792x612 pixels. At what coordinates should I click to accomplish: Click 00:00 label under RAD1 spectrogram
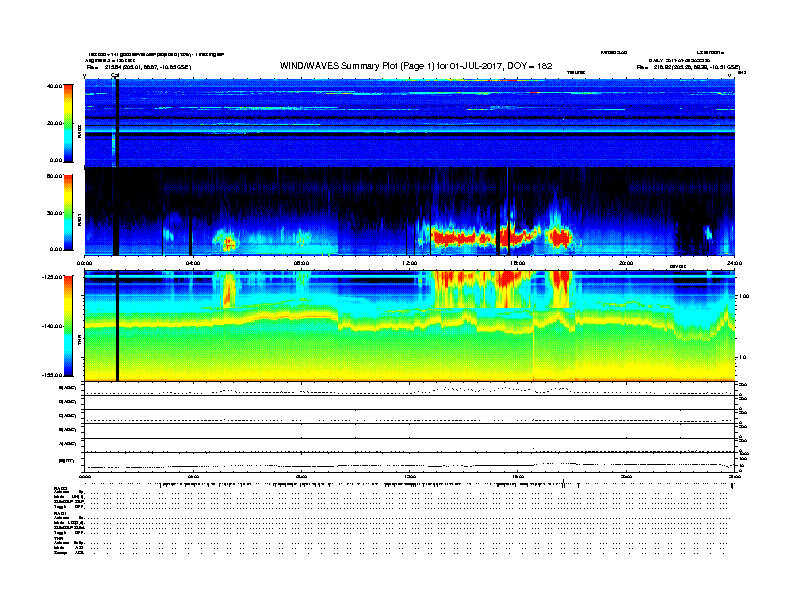(x=84, y=263)
